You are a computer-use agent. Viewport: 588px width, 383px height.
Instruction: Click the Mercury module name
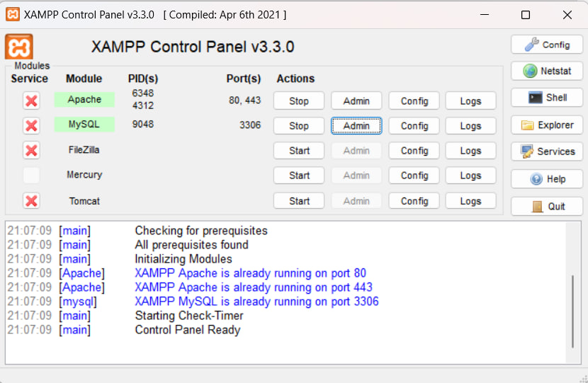(x=84, y=175)
